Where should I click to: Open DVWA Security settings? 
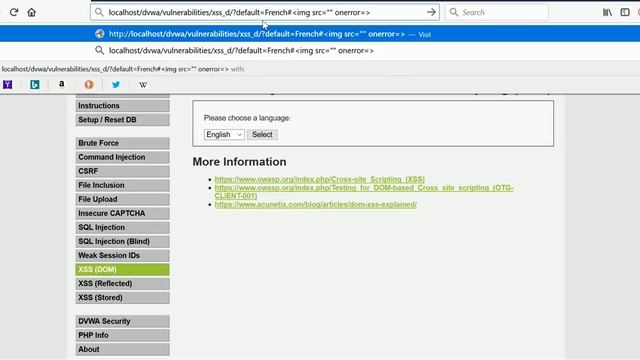pos(122,321)
